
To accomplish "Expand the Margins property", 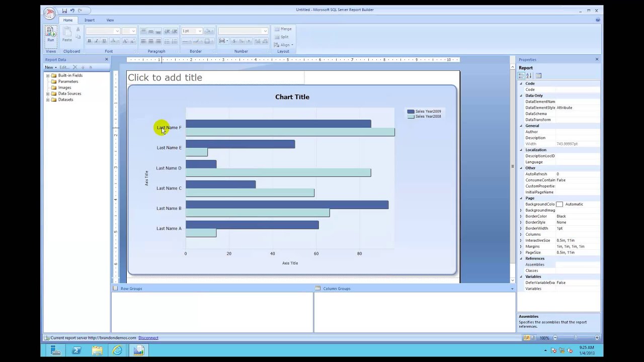I will tap(521, 246).
